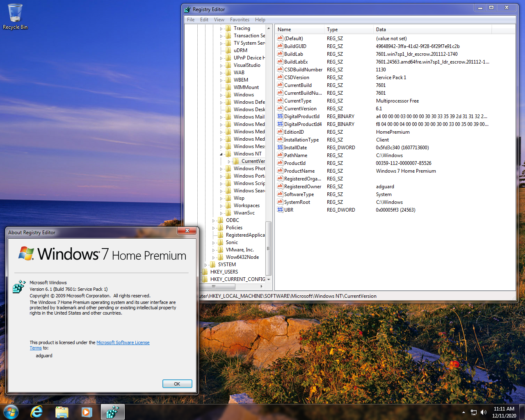
Task: Close the About Registry Editor dialog
Action: [187, 231]
